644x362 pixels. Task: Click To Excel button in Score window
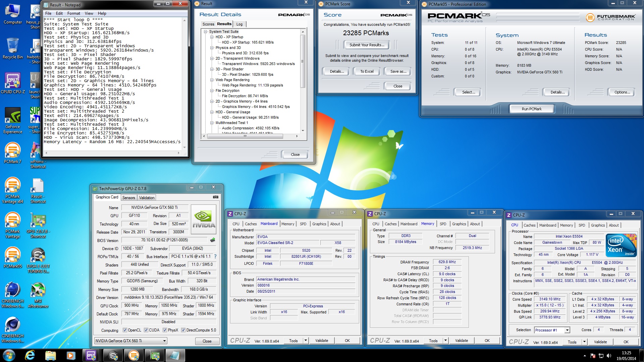click(367, 71)
